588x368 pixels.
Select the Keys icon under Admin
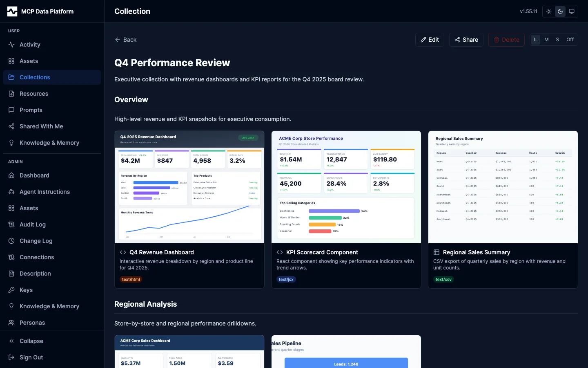(x=11, y=290)
